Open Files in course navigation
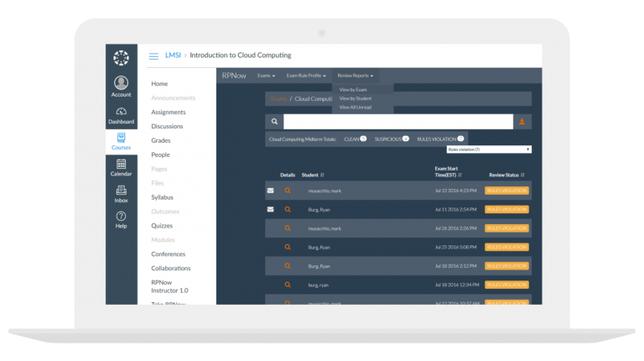Image resolution: width=644 pixels, height=361 pixels. pyautogui.click(x=158, y=183)
